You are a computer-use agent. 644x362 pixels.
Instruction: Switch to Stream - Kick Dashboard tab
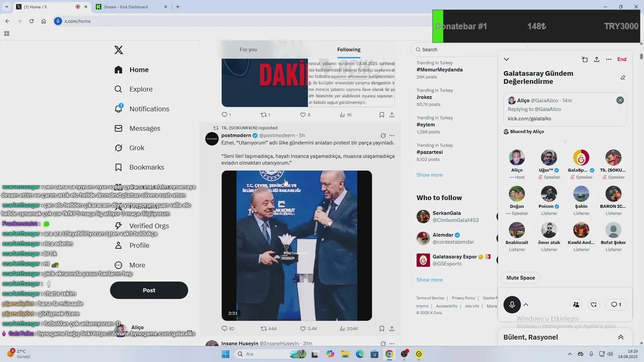click(132, 7)
